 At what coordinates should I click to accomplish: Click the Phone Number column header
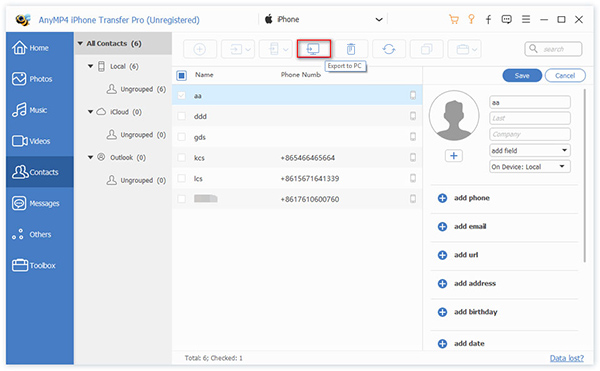point(301,75)
